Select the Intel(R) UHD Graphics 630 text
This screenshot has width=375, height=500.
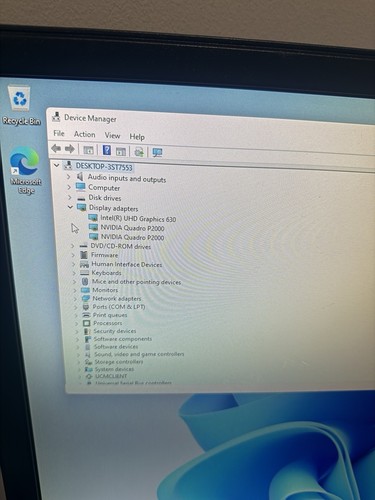(138, 219)
